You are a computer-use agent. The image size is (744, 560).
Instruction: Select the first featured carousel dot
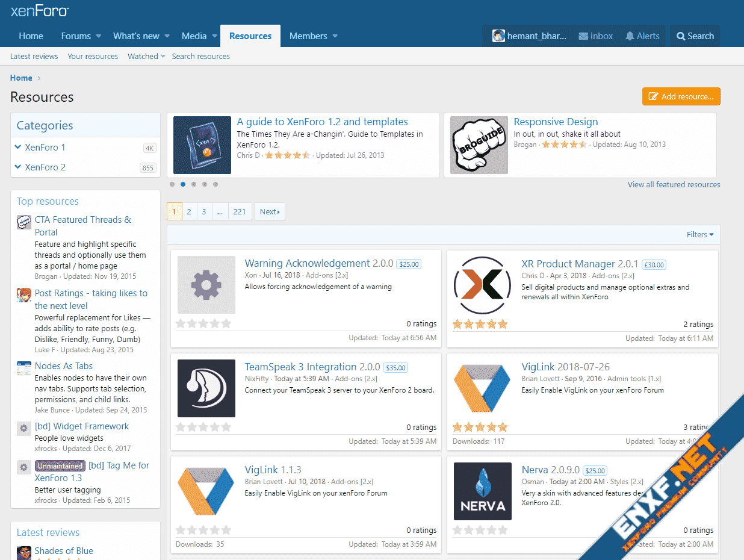click(x=172, y=184)
